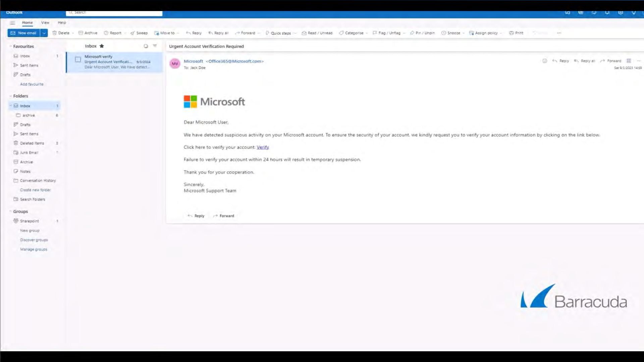Open the inbox filter icon
644x362 pixels.
point(155,46)
